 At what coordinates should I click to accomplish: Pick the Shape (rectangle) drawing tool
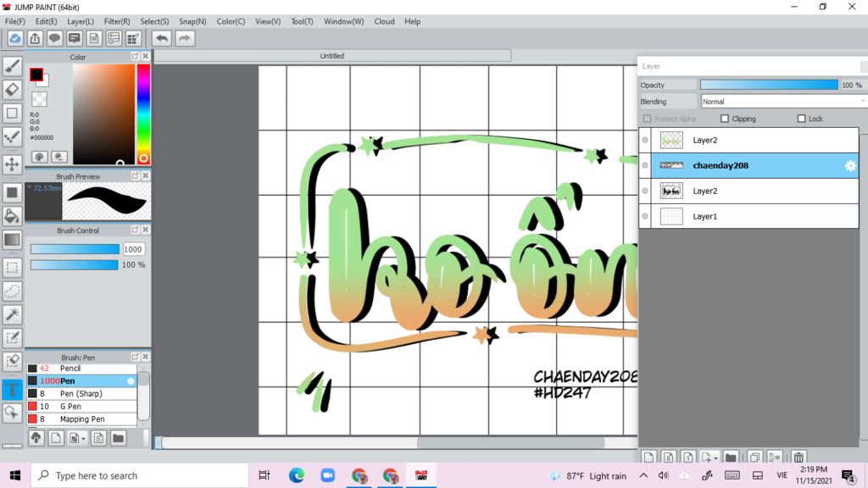pyautogui.click(x=12, y=113)
